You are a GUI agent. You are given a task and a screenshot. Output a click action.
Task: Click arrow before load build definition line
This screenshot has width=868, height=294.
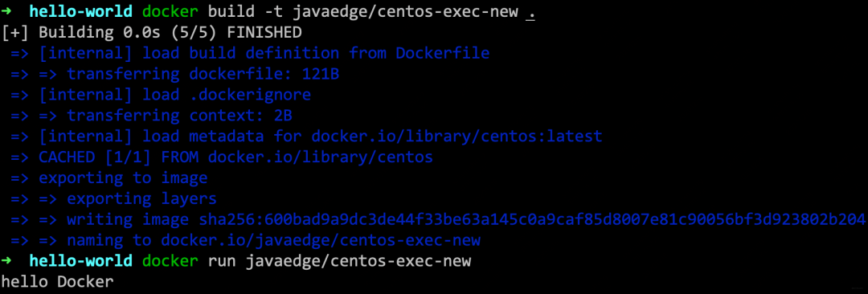tap(20, 54)
